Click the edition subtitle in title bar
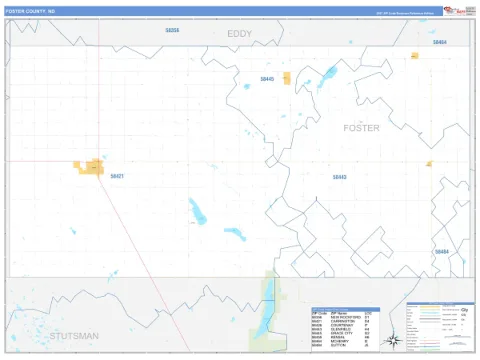 point(405,13)
